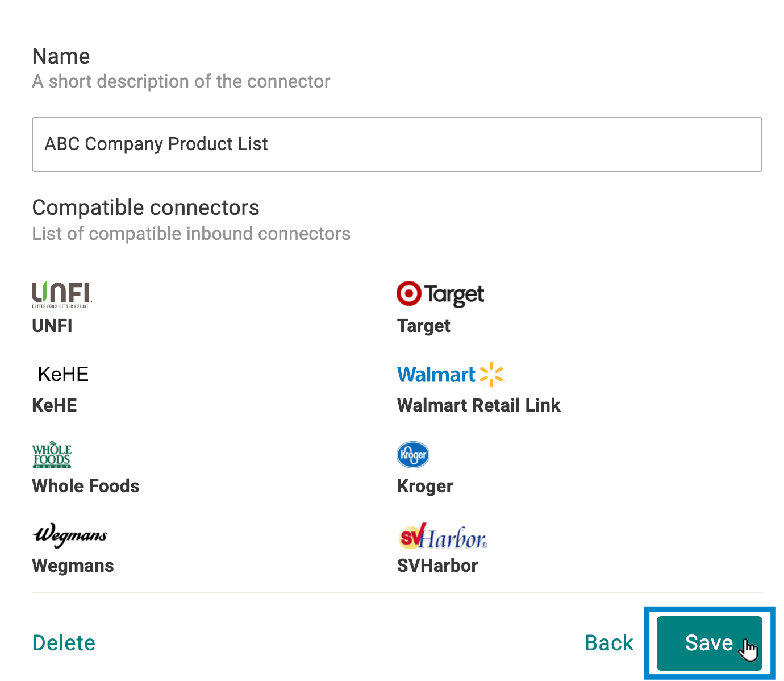
Task: Select the Kroger blue oval logo
Action: (412, 454)
